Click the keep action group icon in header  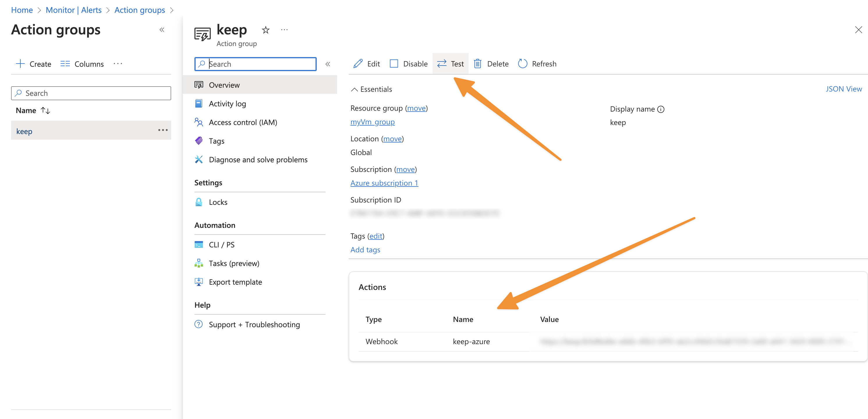[203, 34]
